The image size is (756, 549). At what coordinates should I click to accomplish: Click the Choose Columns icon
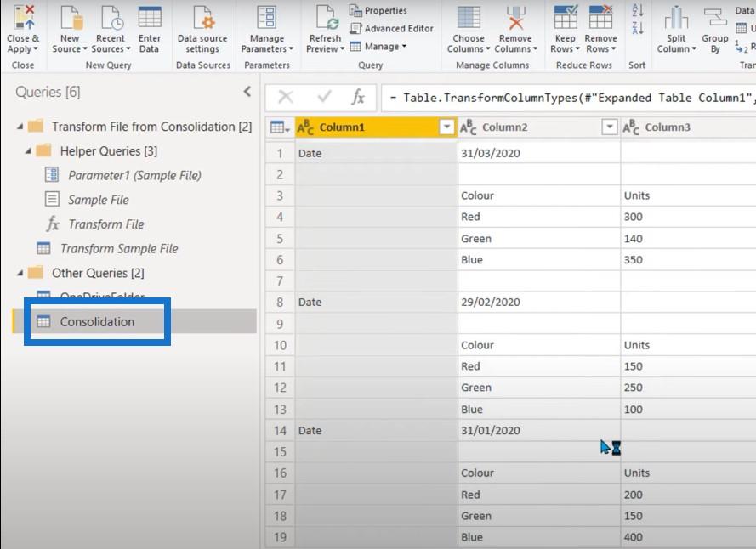[x=469, y=17]
